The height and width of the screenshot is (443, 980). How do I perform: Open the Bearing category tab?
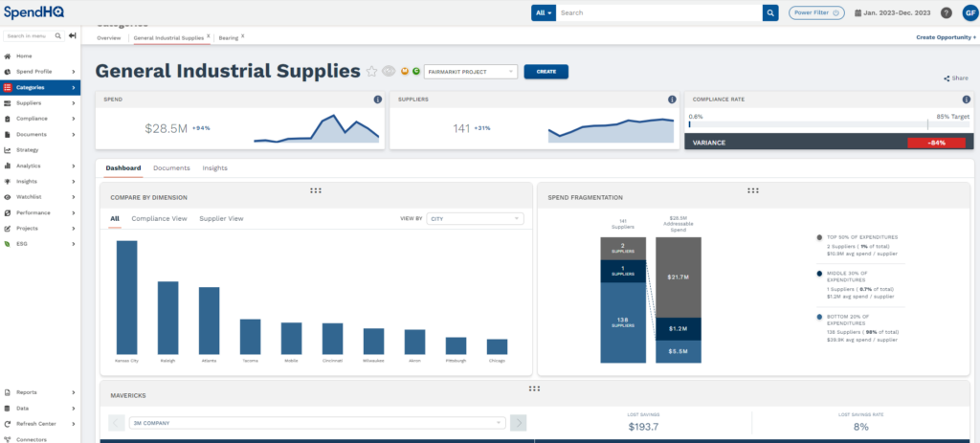tap(228, 38)
